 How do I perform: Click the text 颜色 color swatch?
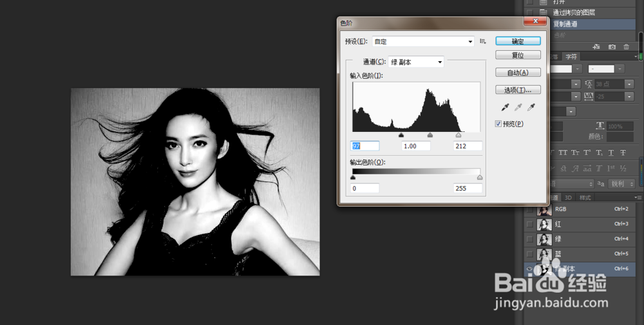click(x=620, y=136)
